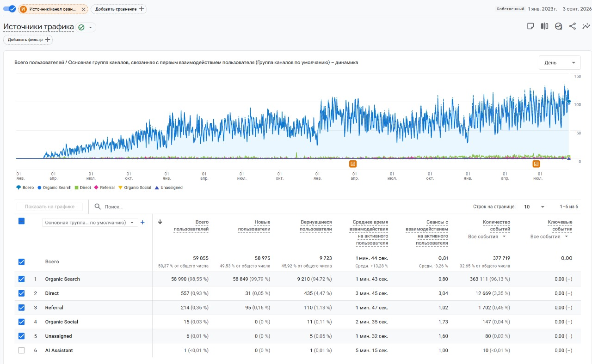The image size is (592, 364).
Task: Click the "Добавить сравнение" button
Action: click(119, 9)
